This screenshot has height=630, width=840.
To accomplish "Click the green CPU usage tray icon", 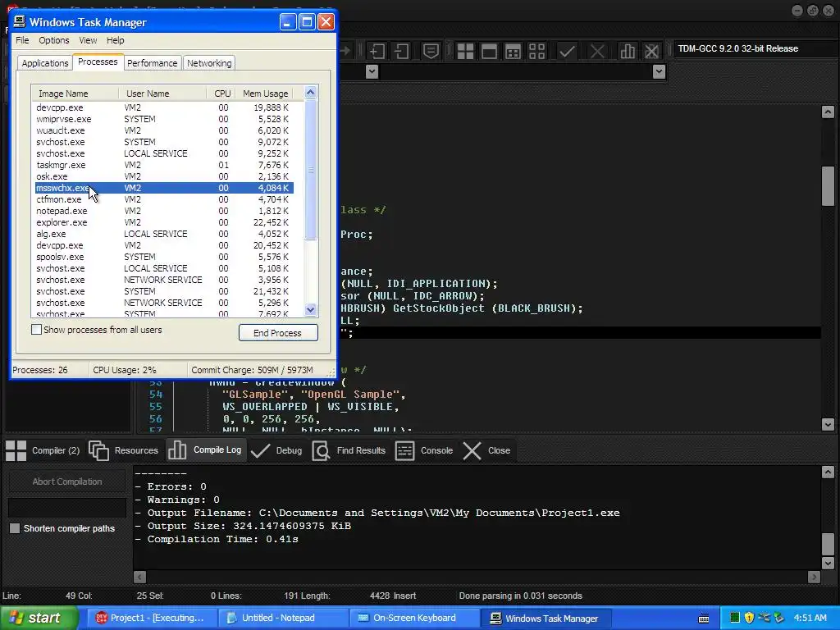I will coord(734,619).
